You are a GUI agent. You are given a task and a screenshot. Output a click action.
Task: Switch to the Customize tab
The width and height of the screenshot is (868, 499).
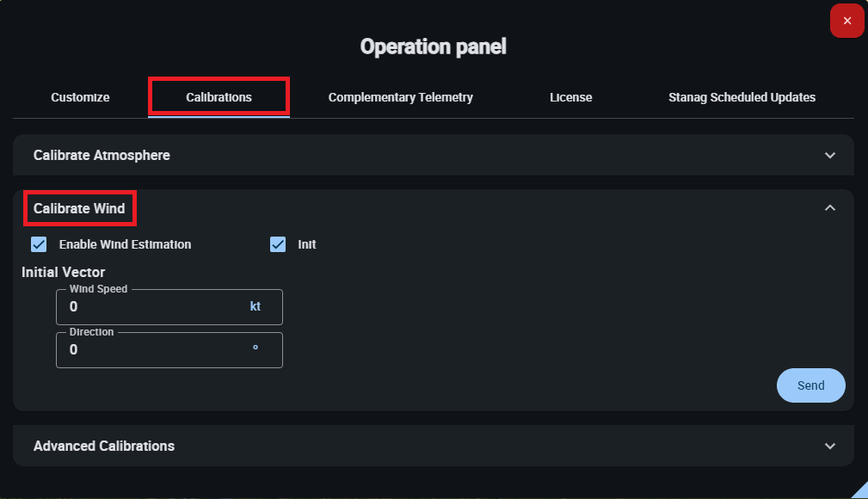click(x=80, y=97)
